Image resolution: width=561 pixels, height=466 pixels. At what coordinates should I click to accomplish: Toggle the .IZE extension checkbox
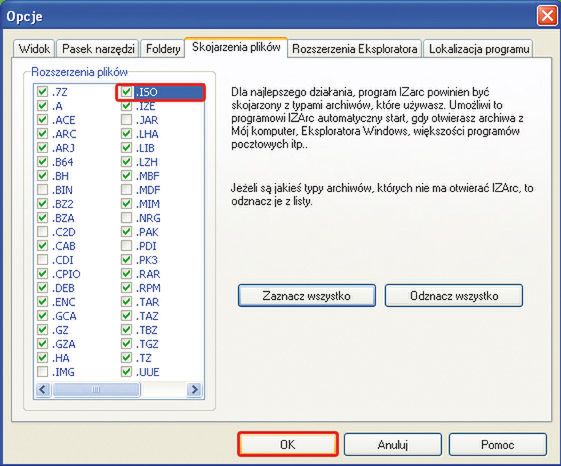coord(126,106)
